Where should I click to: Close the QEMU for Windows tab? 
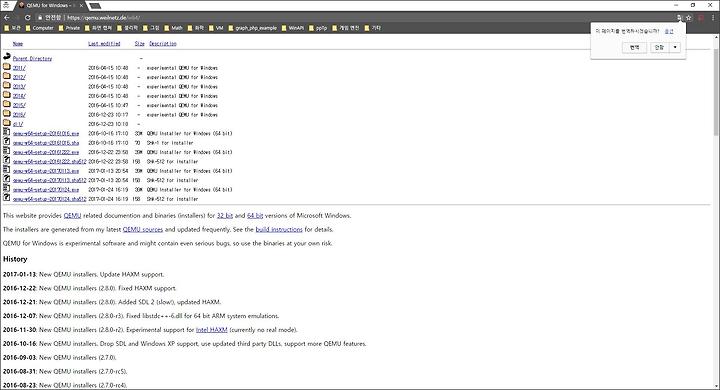[82, 6]
